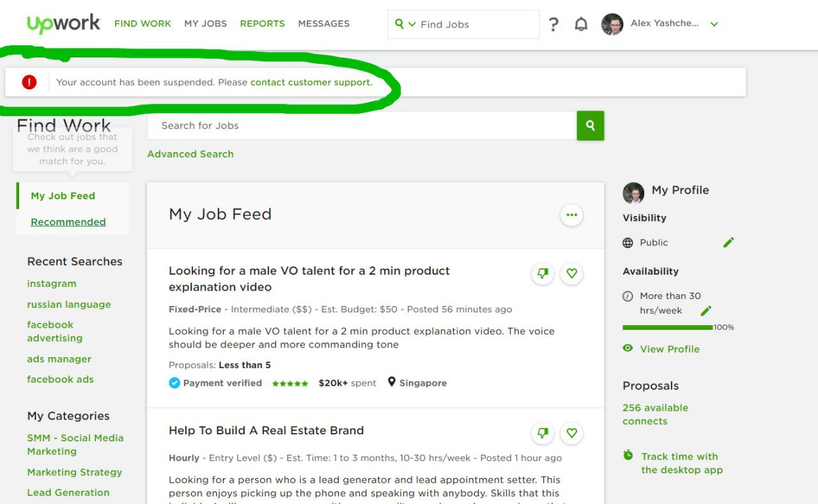
Task: Open recent search facebook ads
Action: pos(61,379)
